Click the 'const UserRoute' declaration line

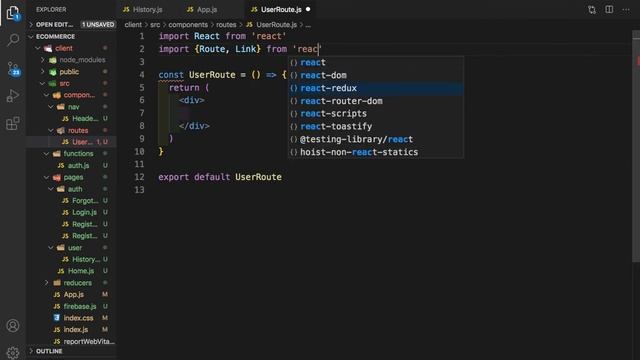click(x=223, y=75)
